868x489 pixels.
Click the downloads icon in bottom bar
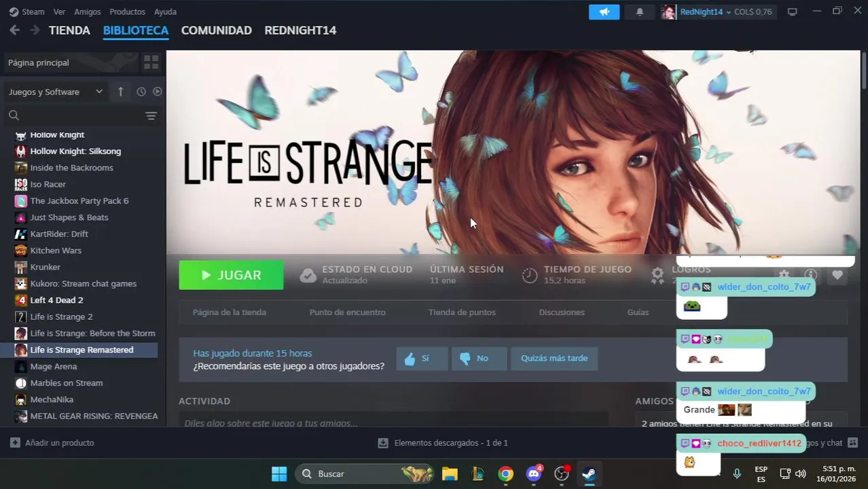coord(383,443)
